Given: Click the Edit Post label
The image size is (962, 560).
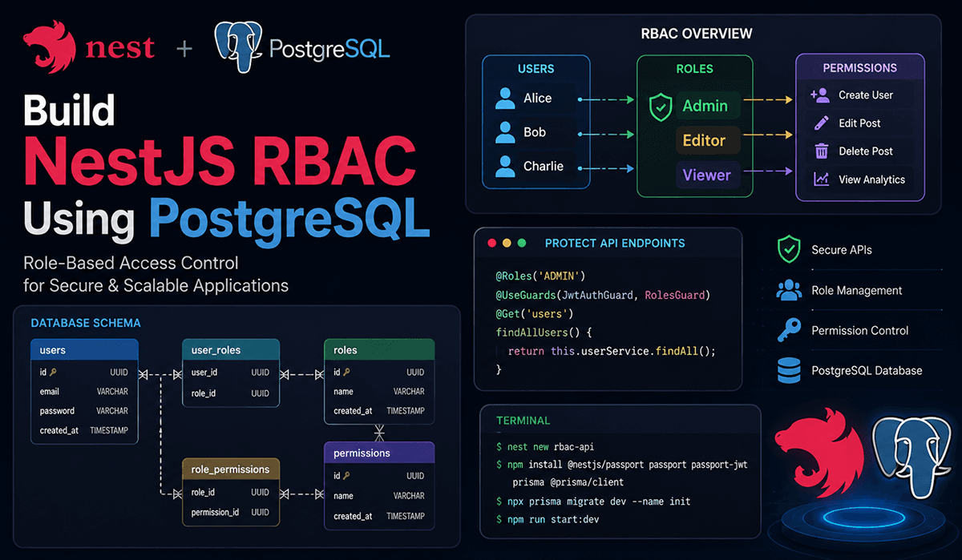Looking at the screenshot, I should (859, 123).
